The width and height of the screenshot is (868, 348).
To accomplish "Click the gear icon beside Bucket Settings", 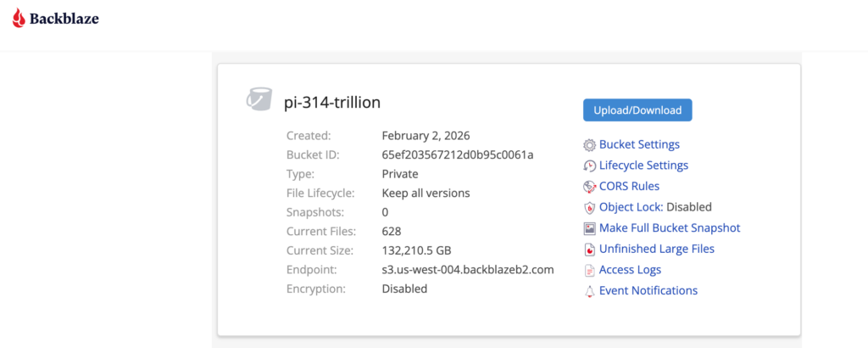I will click(x=590, y=145).
